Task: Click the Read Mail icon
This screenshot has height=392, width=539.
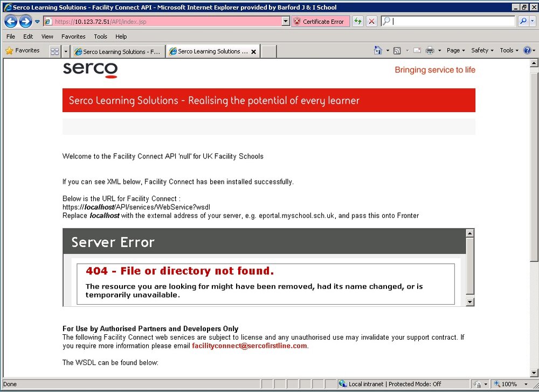Action: pos(417,50)
